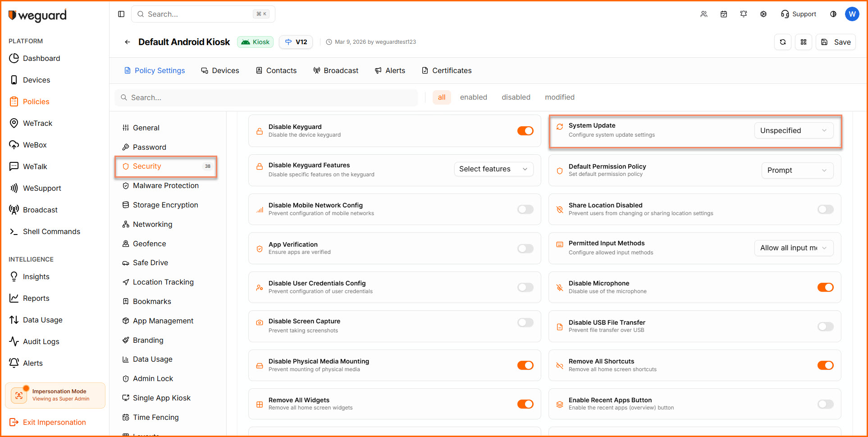Viewport: 868px width, 437px height.
Task: Open Default Permission Policy Prompt dropdown
Action: pos(797,170)
